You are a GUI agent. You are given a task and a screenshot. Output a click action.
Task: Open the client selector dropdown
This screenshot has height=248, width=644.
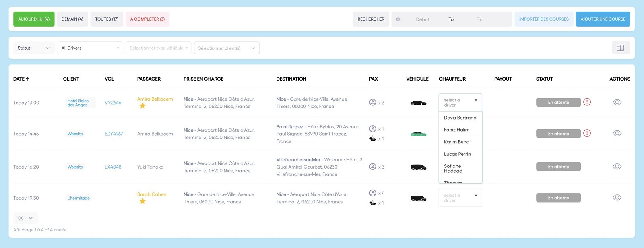tap(227, 48)
